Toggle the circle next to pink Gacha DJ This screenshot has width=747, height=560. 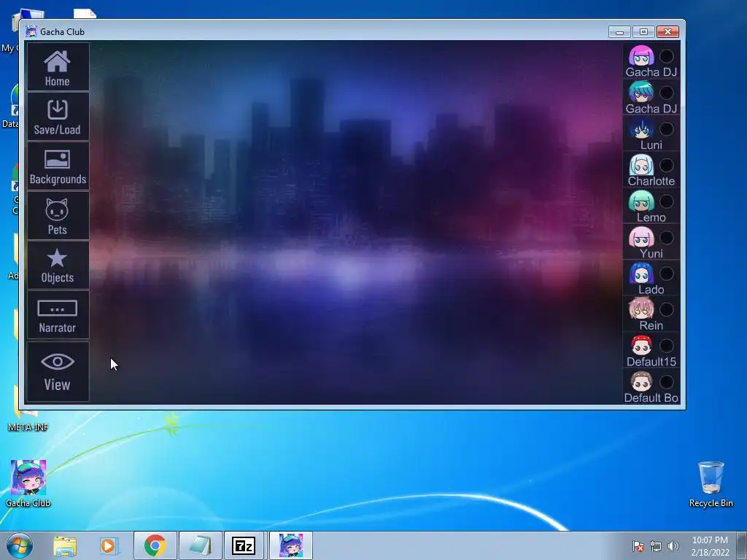[667, 56]
